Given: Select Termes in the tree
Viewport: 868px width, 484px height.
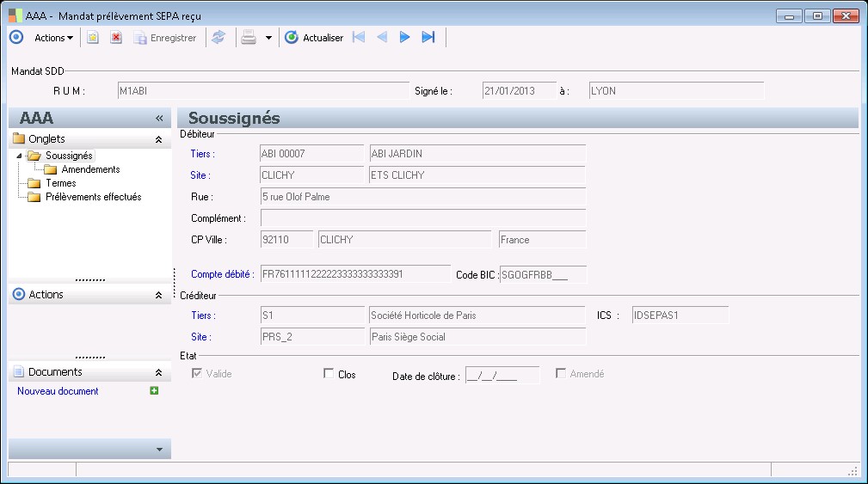Looking at the screenshot, I should (60, 183).
